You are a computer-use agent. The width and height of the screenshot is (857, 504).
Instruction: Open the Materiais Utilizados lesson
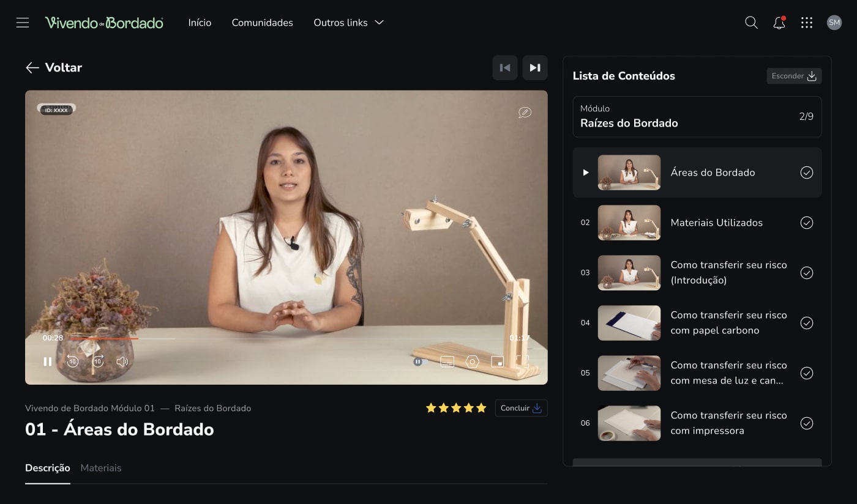pos(697,223)
